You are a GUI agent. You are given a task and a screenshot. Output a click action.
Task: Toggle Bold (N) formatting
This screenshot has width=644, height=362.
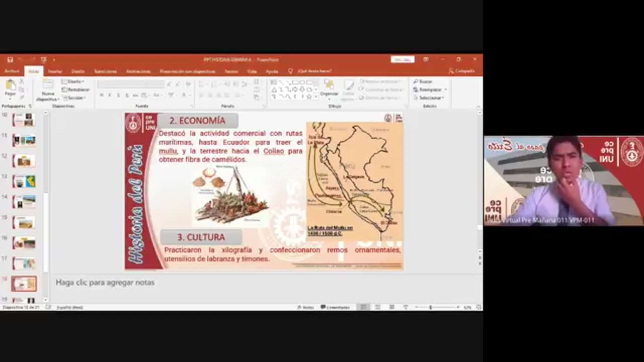pyautogui.click(x=101, y=95)
